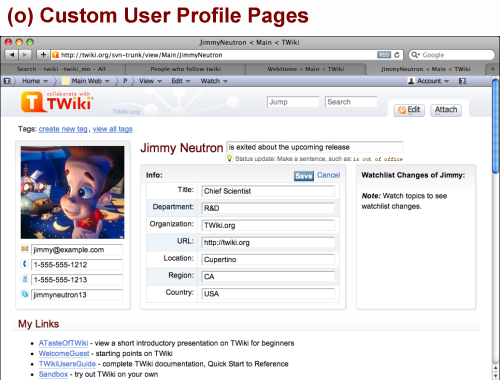Click the site favicon in the address bar
The width and height of the screenshot is (500, 380).
pos(56,55)
